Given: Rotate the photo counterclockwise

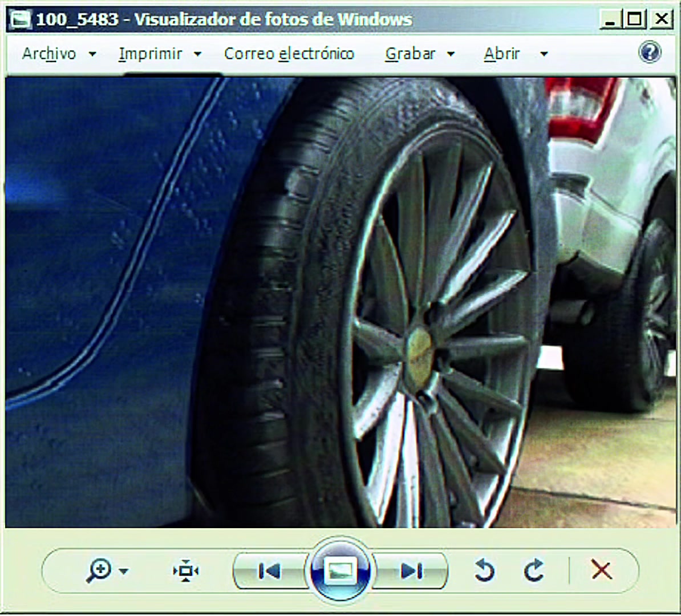Looking at the screenshot, I should tap(485, 570).
